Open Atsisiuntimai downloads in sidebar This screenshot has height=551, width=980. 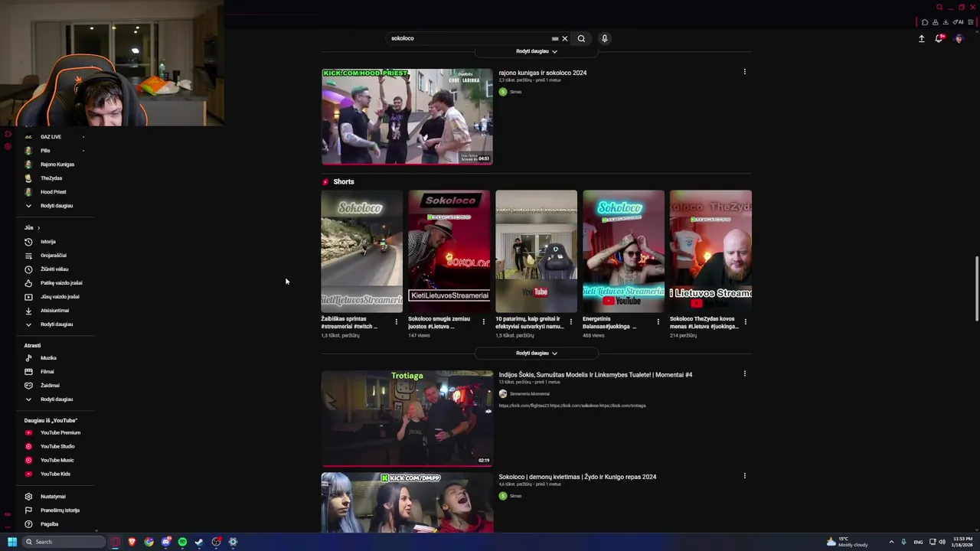(x=54, y=311)
